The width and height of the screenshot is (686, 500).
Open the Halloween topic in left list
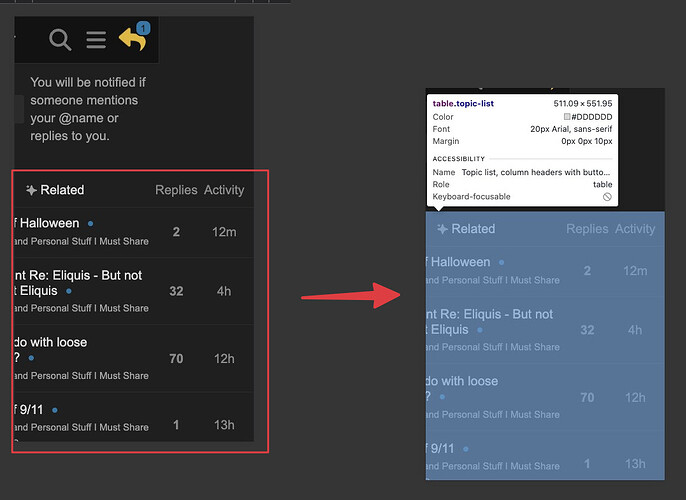(47, 223)
